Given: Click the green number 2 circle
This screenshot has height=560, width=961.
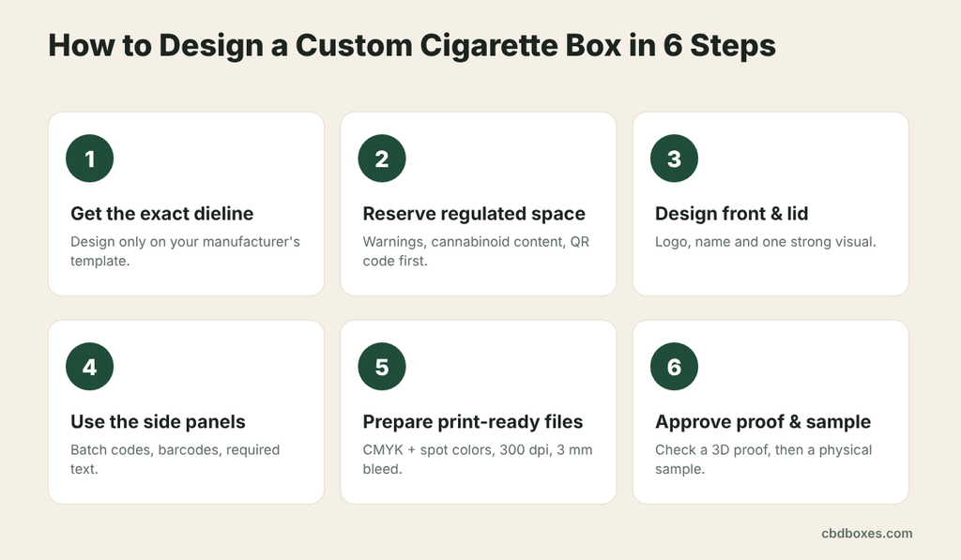Looking at the screenshot, I should tap(382, 159).
